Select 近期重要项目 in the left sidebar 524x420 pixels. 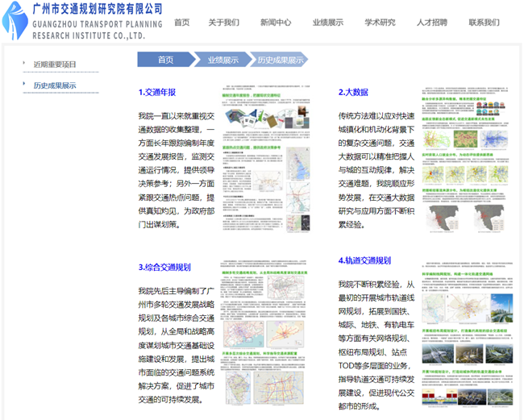tap(55, 64)
